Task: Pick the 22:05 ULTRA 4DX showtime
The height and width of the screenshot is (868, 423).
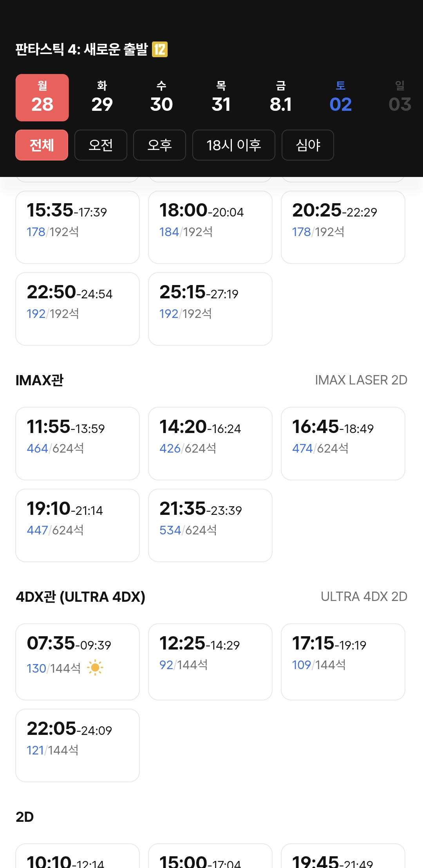Action: 78,745
